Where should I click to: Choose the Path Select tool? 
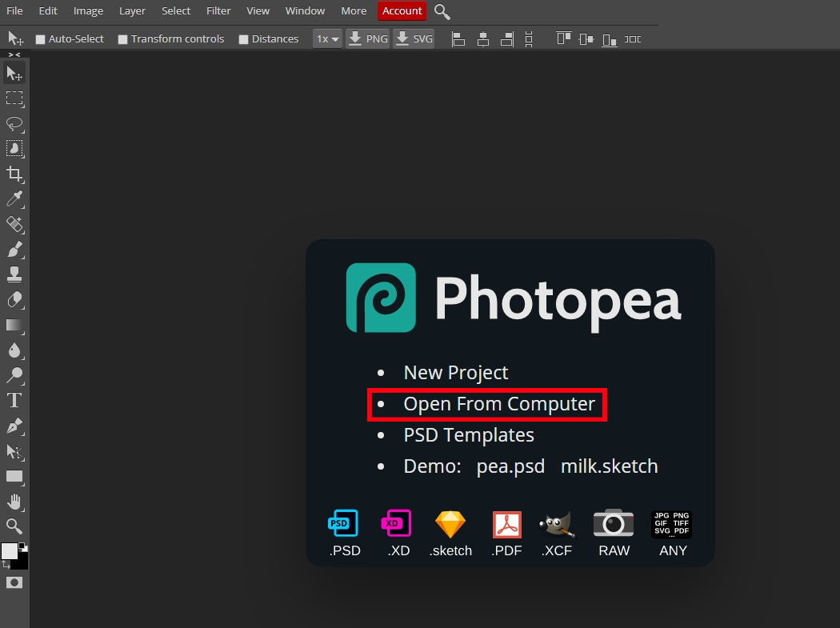14,451
